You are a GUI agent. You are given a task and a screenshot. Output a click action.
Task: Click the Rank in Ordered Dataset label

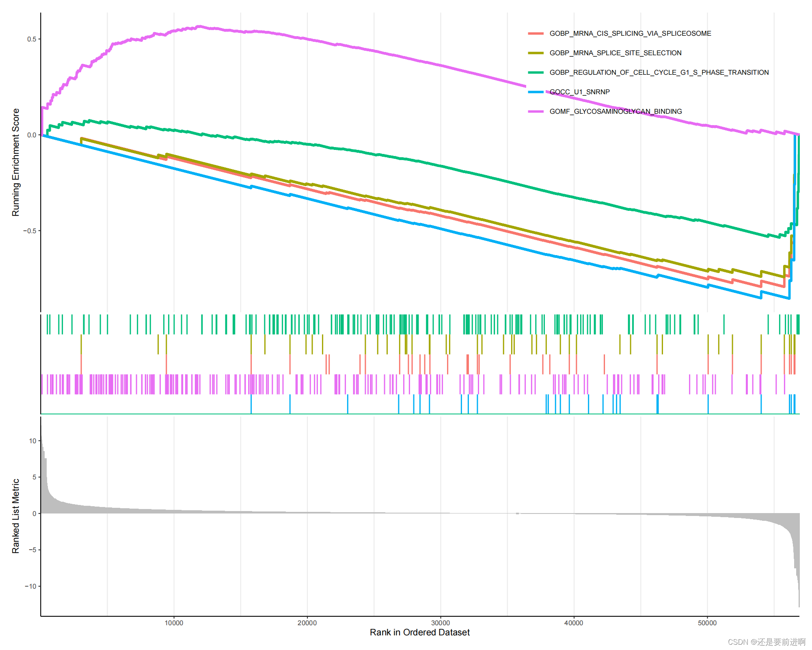(x=419, y=633)
